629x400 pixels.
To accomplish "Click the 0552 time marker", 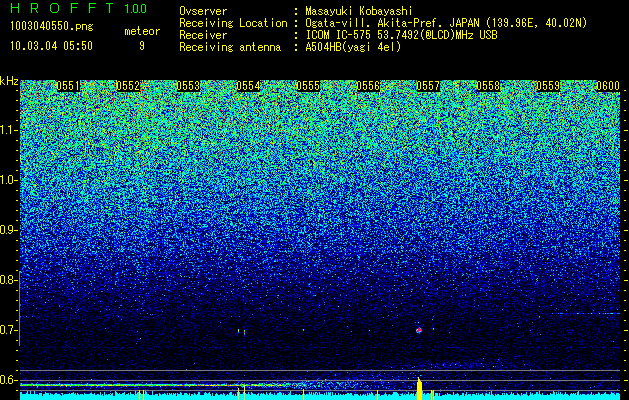I will coord(128,86).
